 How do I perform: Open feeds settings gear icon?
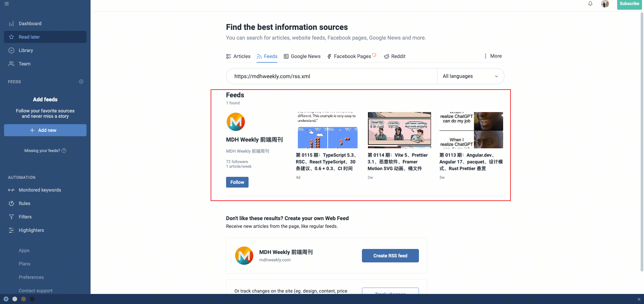point(81,82)
